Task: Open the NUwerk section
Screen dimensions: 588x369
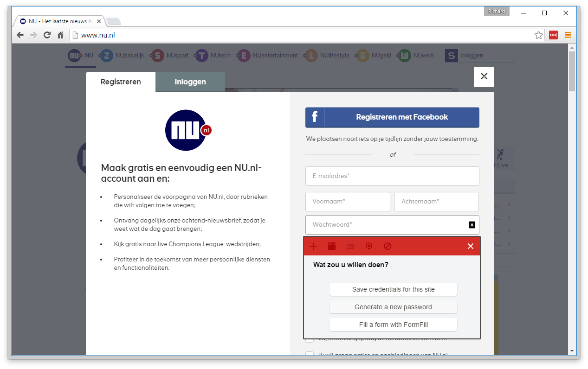Action: (x=416, y=56)
